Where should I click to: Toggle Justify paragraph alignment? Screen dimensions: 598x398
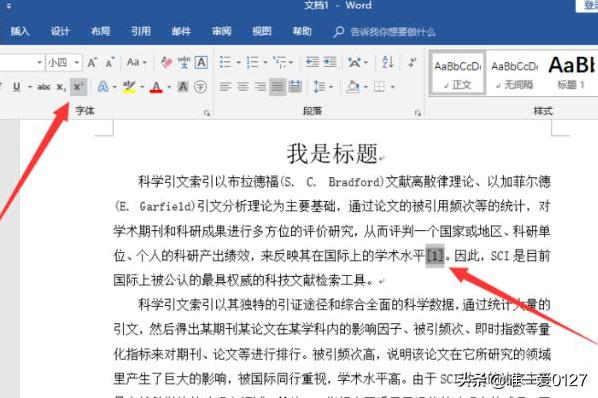278,87
